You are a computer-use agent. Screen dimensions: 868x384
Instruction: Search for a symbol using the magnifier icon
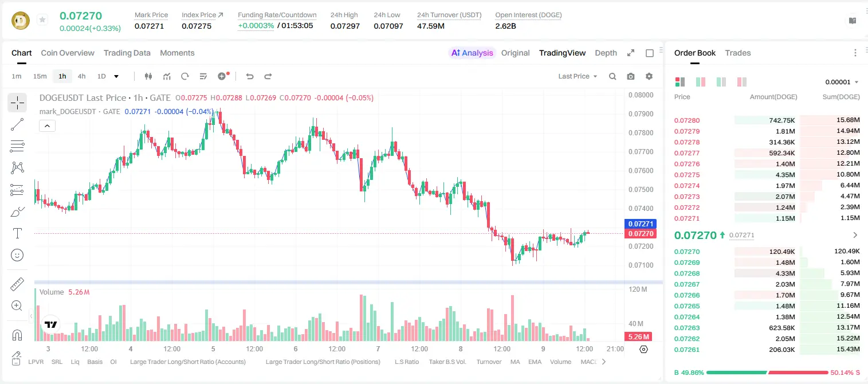coord(612,76)
